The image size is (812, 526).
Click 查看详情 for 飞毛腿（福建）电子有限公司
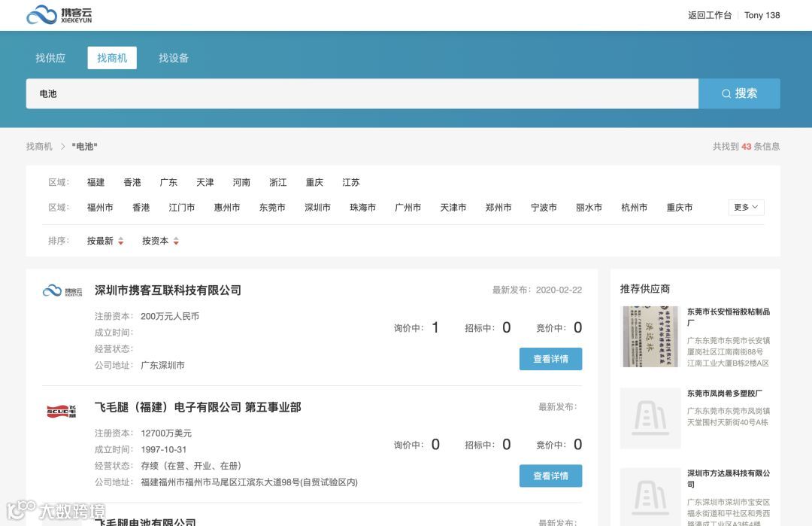[550, 476]
